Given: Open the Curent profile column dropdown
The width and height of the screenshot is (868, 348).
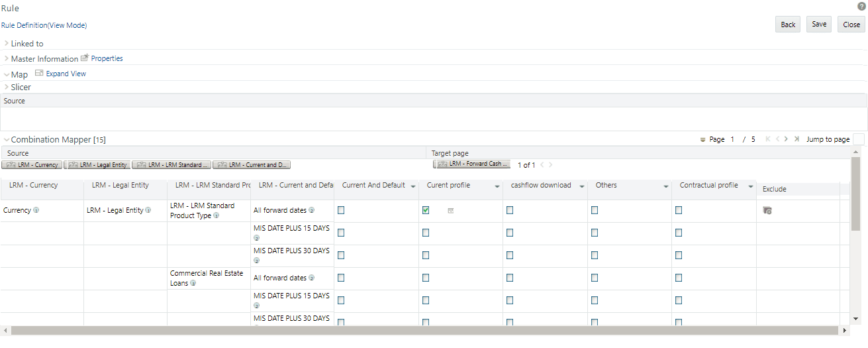Looking at the screenshot, I should point(497,187).
